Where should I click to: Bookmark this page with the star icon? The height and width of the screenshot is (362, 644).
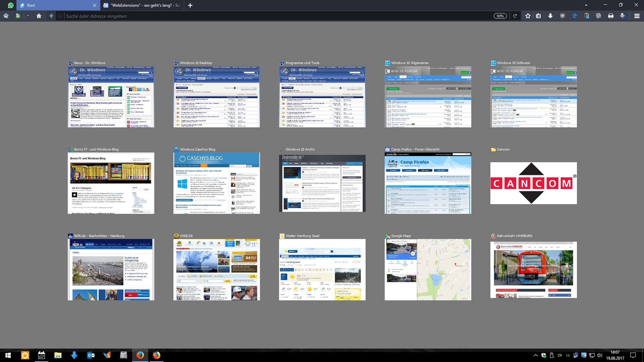click(x=528, y=16)
